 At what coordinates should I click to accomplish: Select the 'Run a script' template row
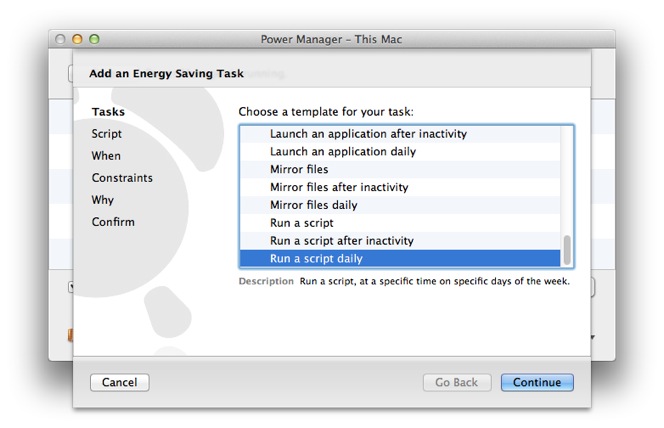(400, 223)
